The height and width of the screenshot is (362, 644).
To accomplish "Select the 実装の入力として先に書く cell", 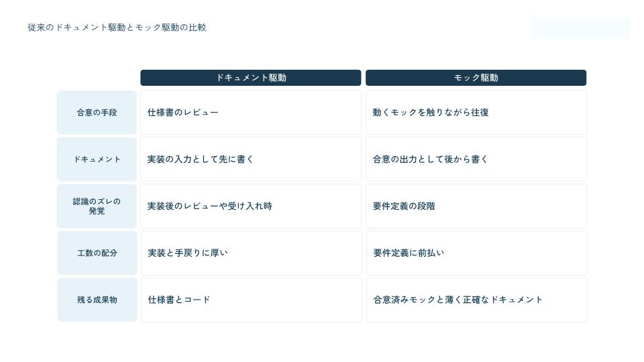I will pos(250,160).
